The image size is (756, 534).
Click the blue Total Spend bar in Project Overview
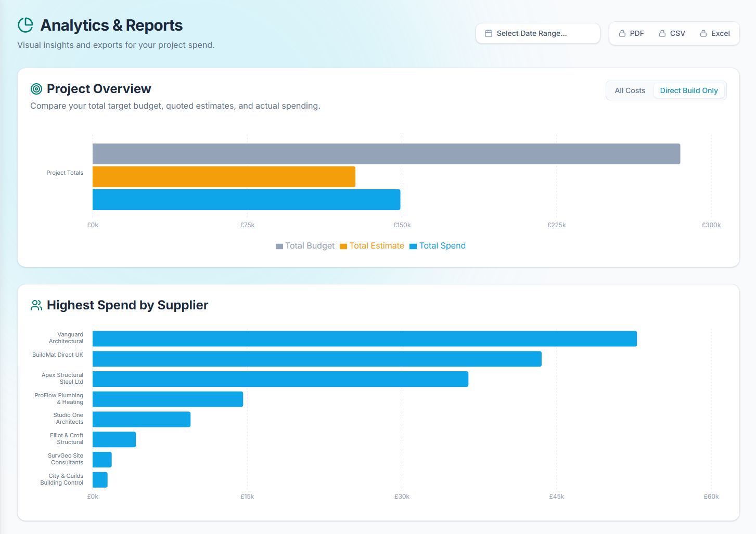247,200
